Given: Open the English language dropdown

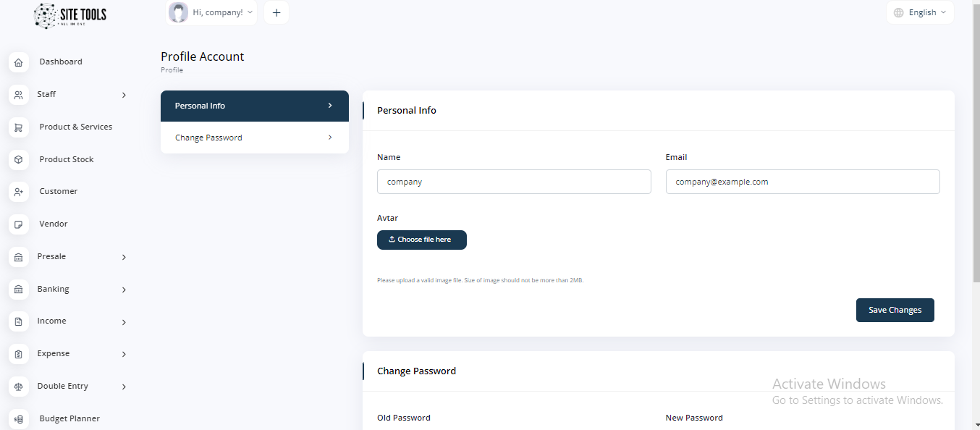Looking at the screenshot, I should tap(920, 12).
